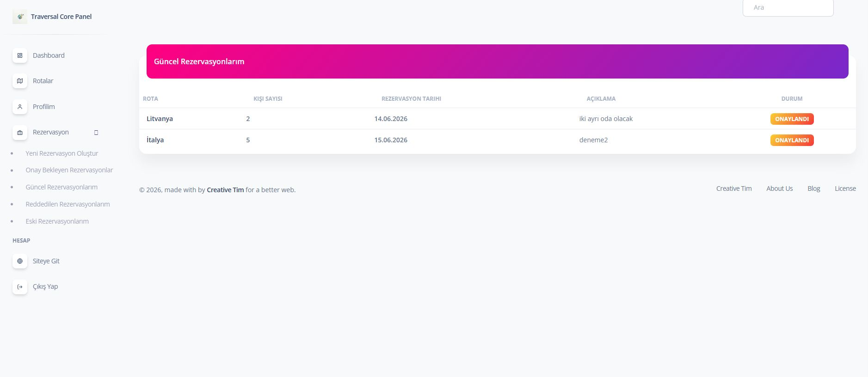Image resolution: width=868 pixels, height=377 pixels.
Task: Open Reddedilen Rezervasyonlarım in the sidebar
Action: coord(68,204)
